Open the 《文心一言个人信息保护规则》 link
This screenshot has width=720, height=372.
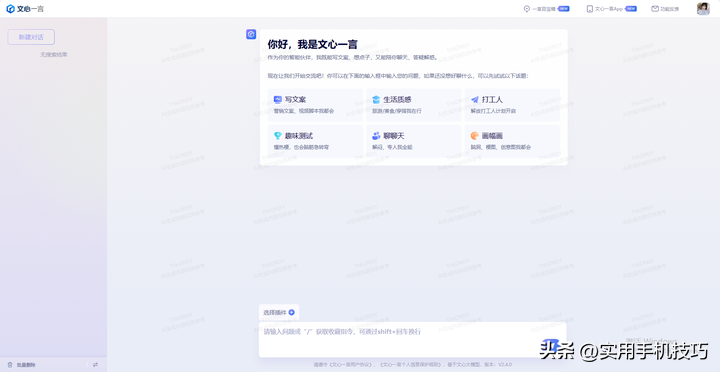411,365
